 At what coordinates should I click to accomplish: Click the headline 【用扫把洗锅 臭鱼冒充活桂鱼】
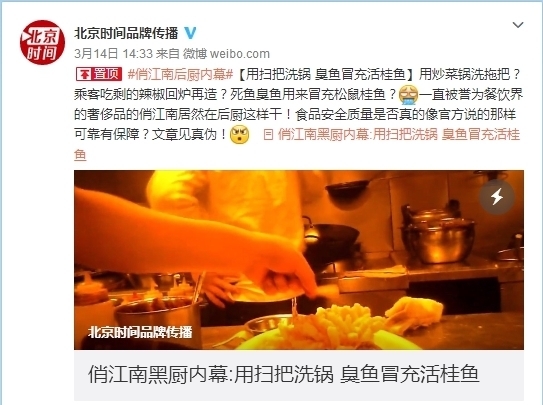tap(326, 74)
